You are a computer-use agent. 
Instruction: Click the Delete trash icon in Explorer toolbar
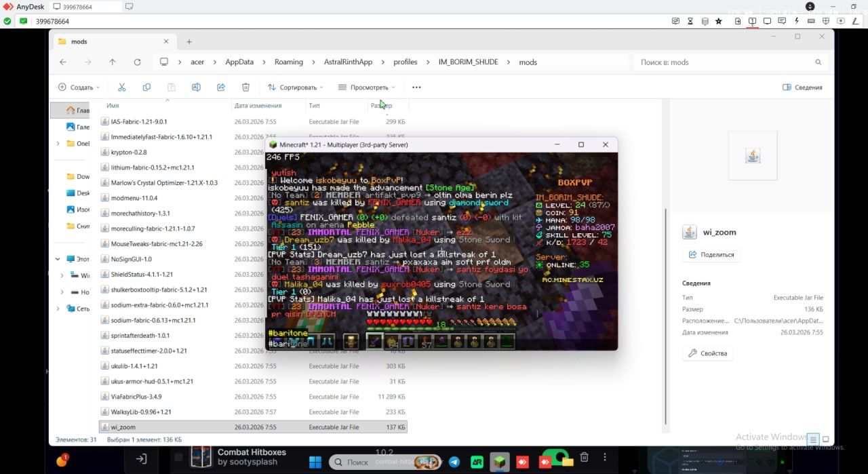point(245,87)
